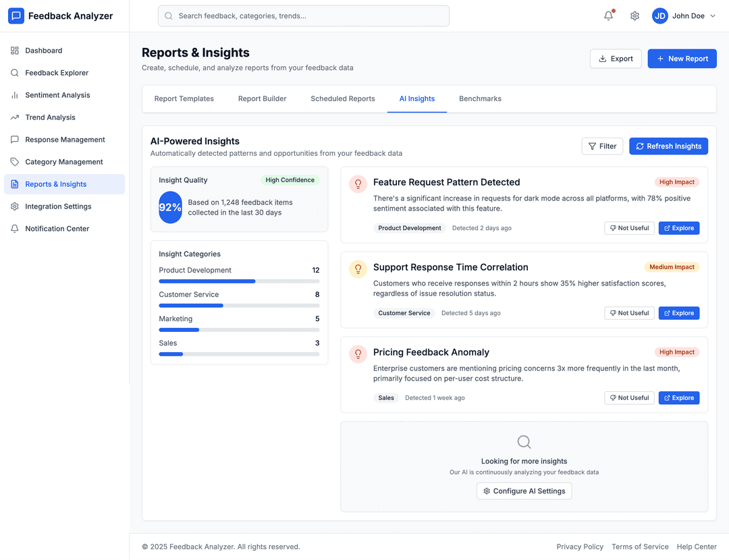Explore the Feature Request Pattern insight
This screenshot has height=560, width=729.
[x=678, y=227]
